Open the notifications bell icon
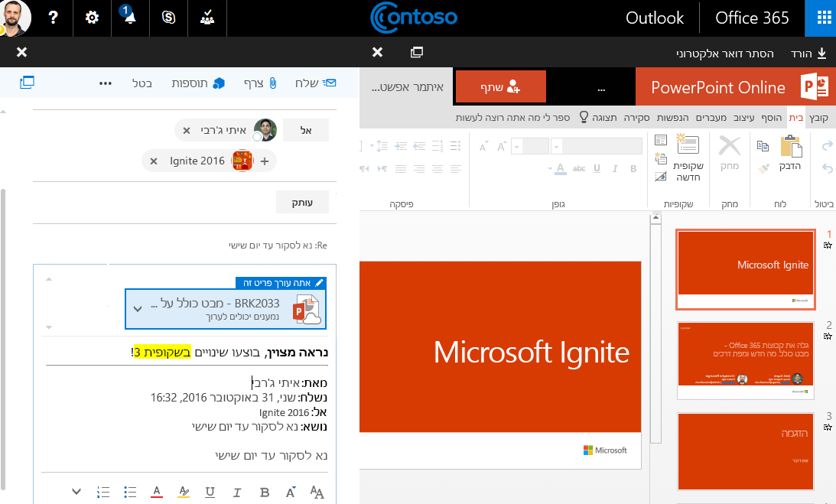836x504 pixels. coord(129,16)
